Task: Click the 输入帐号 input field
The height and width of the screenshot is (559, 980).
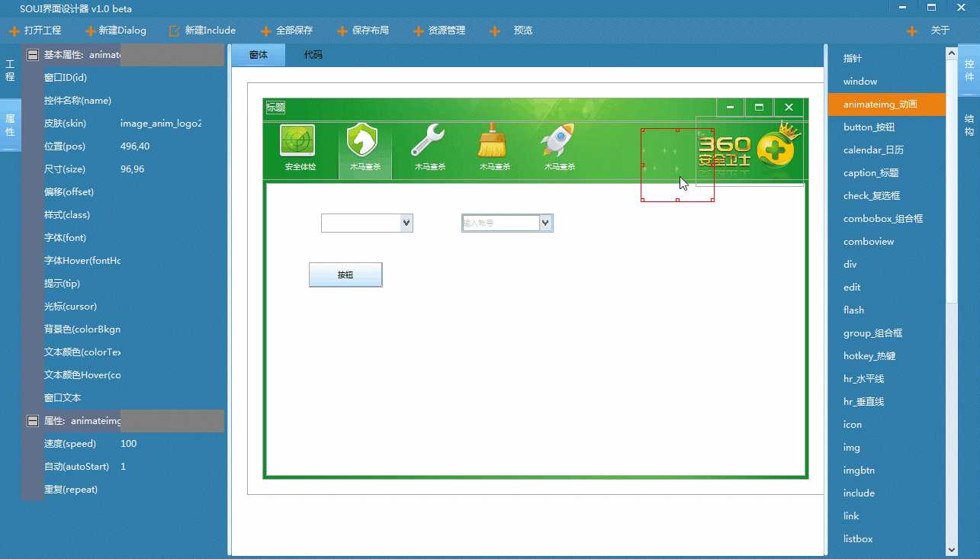Action: [x=501, y=223]
